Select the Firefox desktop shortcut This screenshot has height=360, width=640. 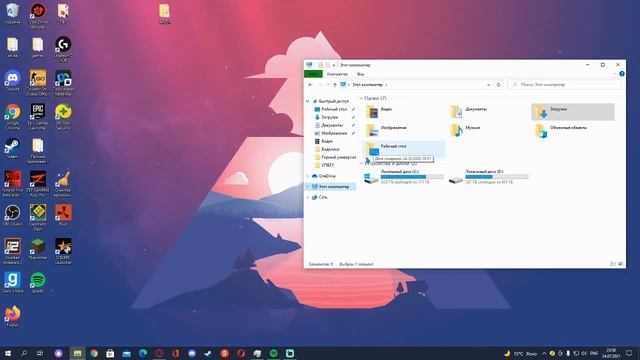coord(12,316)
